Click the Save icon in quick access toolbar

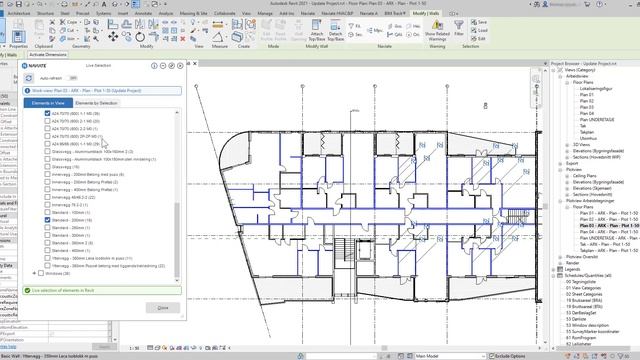point(19,4)
